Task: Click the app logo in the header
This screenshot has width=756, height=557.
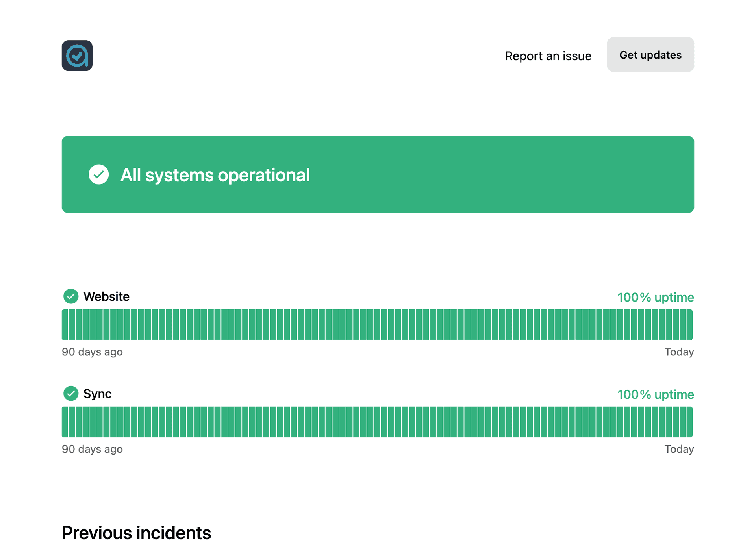Action: (x=77, y=56)
